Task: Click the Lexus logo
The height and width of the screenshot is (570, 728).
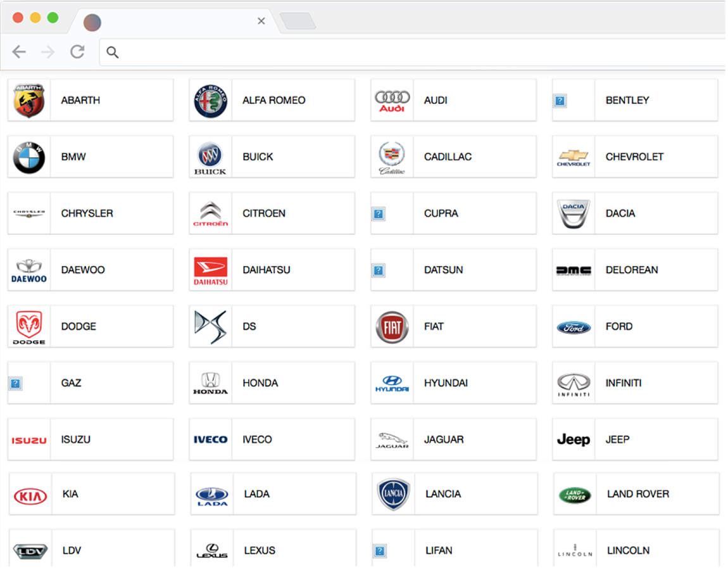Action: pyautogui.click(x=212, y=551)
